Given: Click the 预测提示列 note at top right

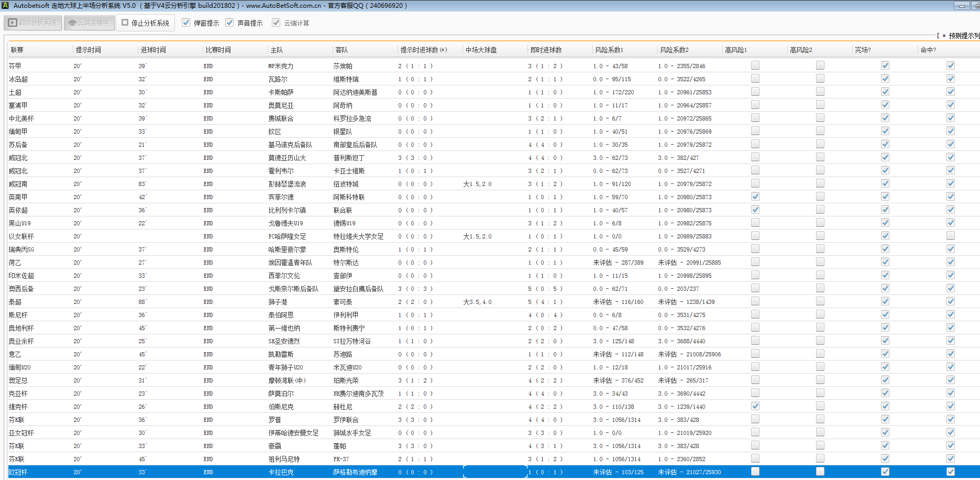Looking at the screenshot, I should pos(960,36).
